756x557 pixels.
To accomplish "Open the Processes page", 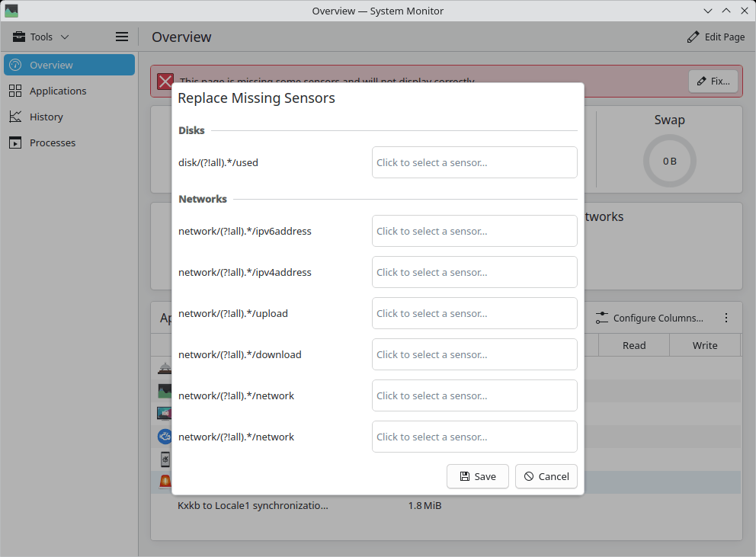I will tap(53, 142).
